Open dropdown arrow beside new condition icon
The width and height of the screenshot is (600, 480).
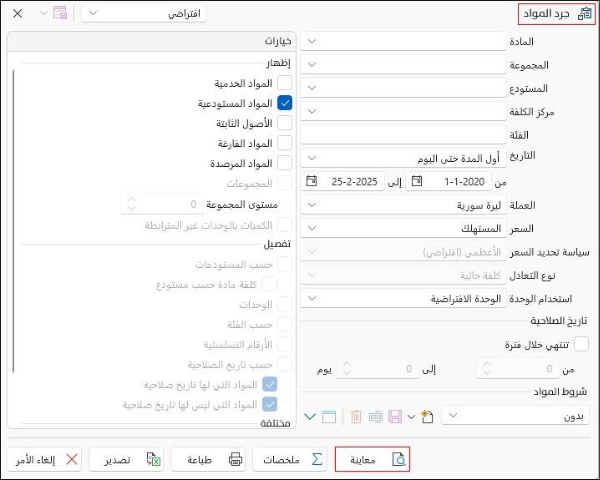(411, 416)
